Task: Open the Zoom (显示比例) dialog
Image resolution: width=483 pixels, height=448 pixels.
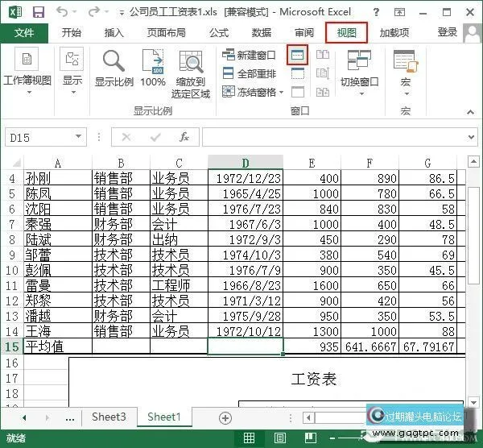Action: point(114,68)
